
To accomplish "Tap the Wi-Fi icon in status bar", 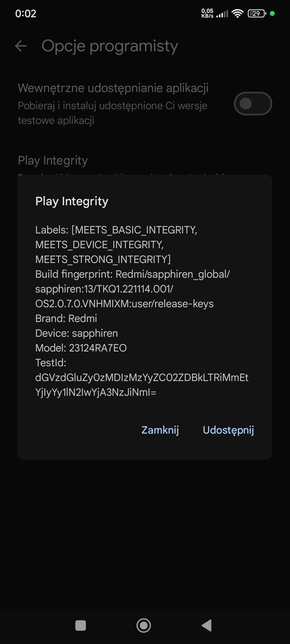I will pos(237,13).
